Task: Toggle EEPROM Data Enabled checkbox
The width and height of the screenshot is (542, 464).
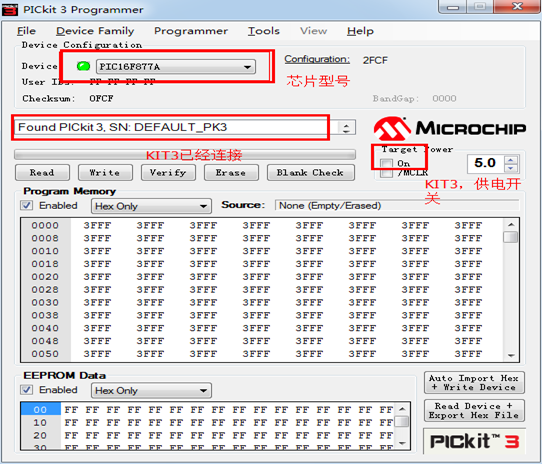Action: pyautogui.click(x=26, y=390)
